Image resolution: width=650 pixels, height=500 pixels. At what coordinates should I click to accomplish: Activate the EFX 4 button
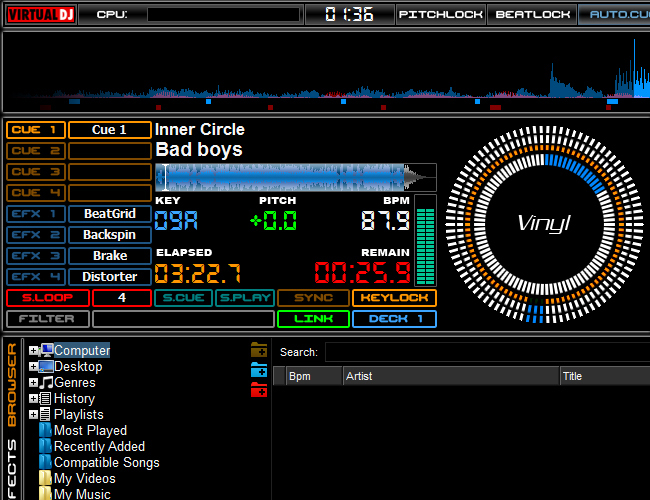36,277
